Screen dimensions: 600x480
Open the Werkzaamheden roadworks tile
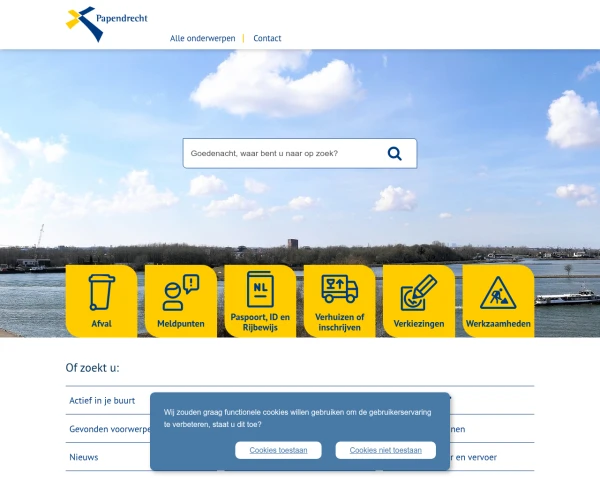click(x=498, y=301)
